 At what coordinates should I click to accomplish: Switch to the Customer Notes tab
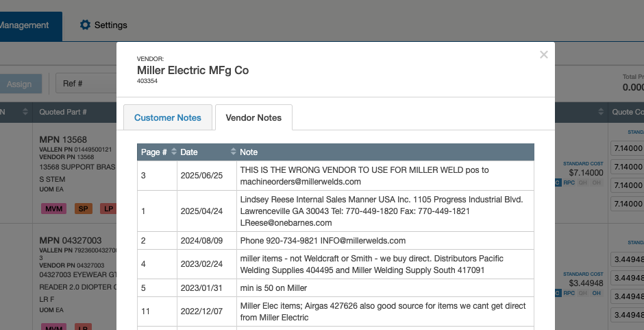(x=168, y=117)
